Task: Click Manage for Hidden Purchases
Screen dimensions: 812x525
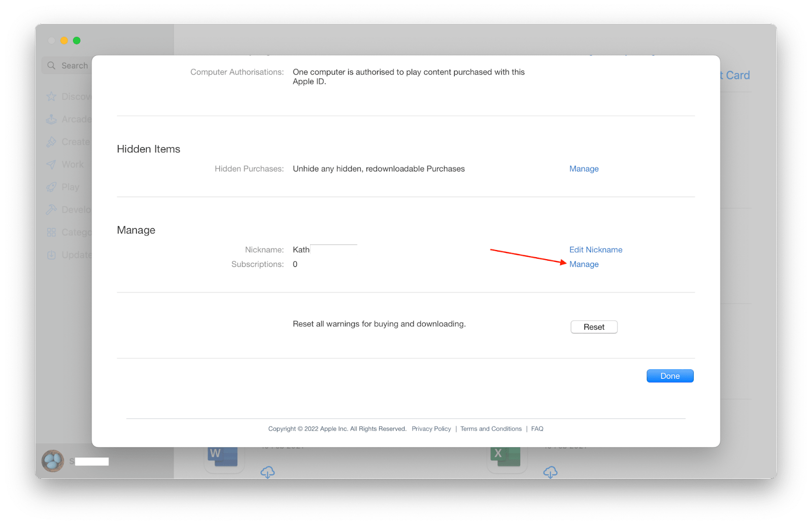Action: (584, 168)
